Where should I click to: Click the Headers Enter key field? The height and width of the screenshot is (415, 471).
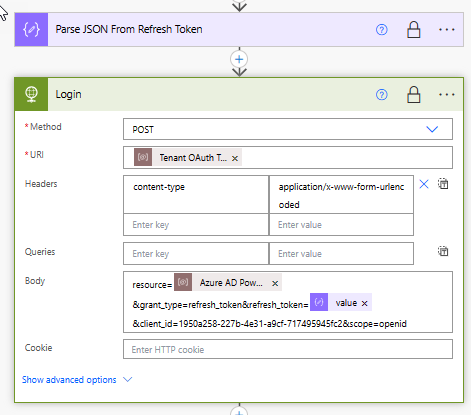click(x=196, y=225)
